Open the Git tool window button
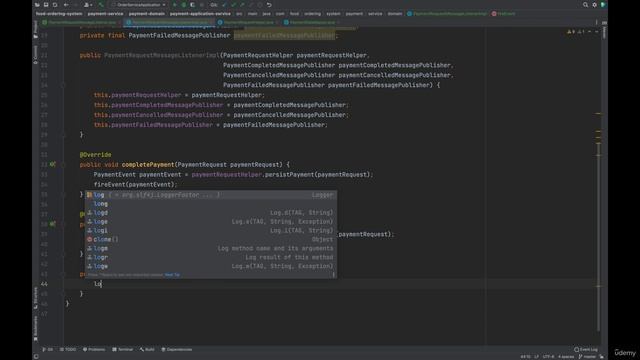This screenshot has width=640, height=360. pyautogui.click(x=47, y=349)
